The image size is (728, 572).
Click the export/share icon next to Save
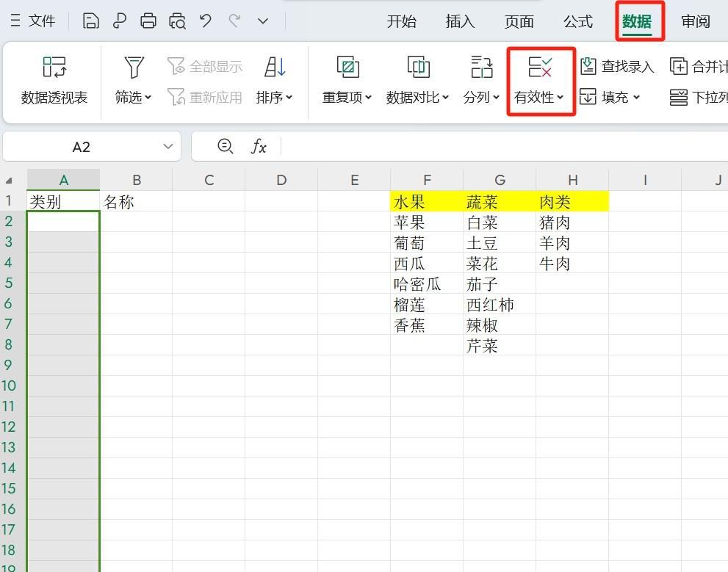[119, 21]
